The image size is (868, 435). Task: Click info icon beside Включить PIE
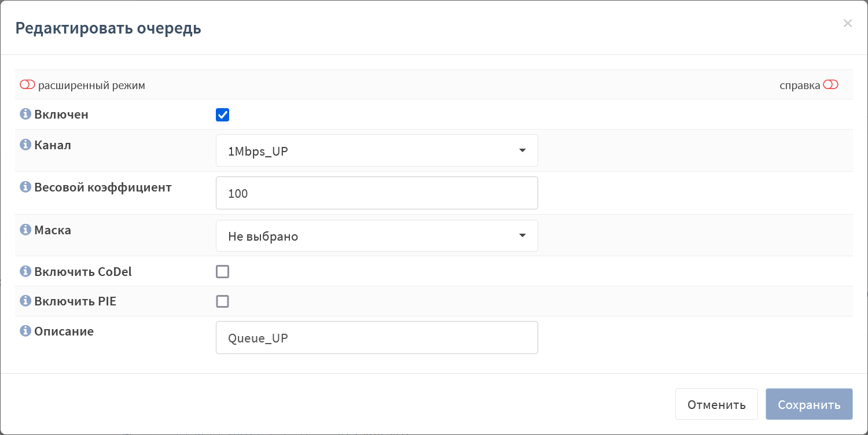click(x=25, y=301)
